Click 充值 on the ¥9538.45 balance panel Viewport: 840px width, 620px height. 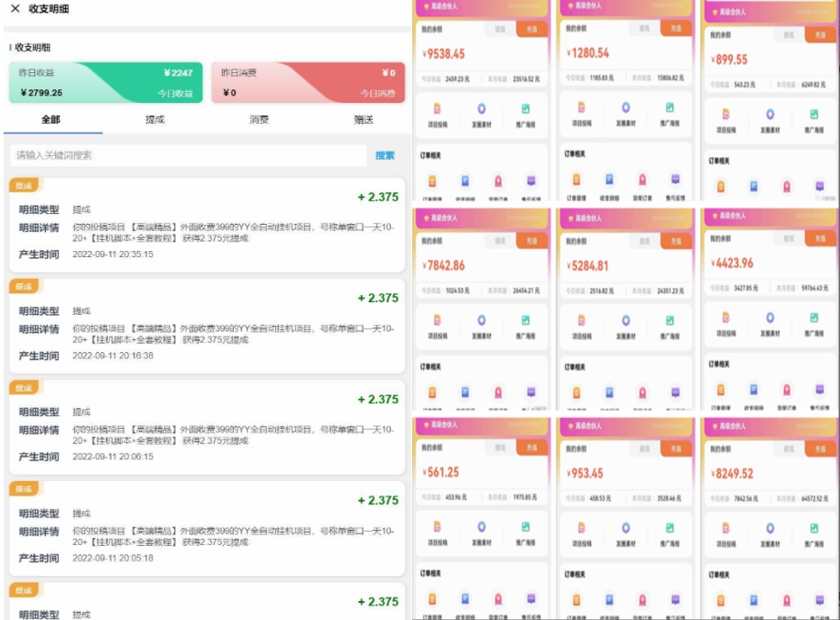[x=531, y=29]
